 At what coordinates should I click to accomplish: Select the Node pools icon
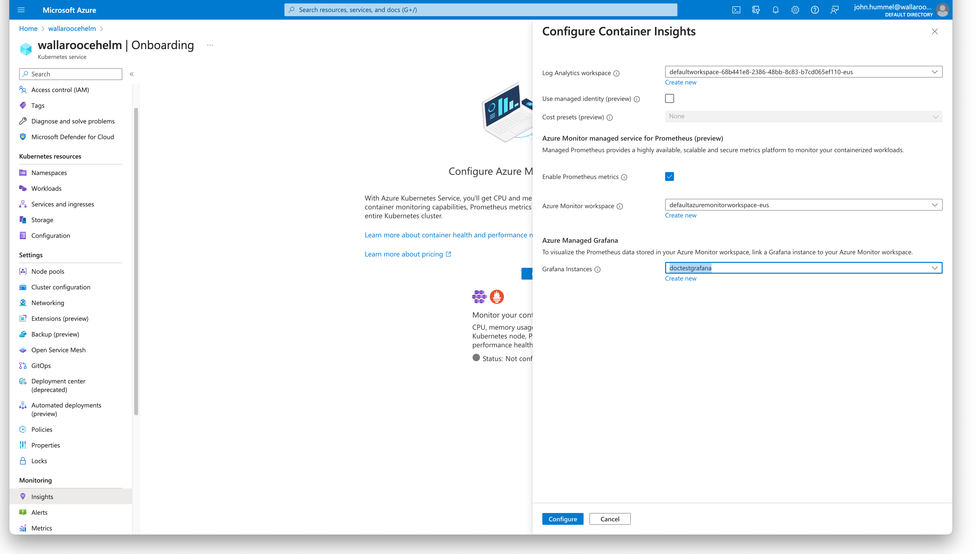pyautogui.click(x=23, y=271)
